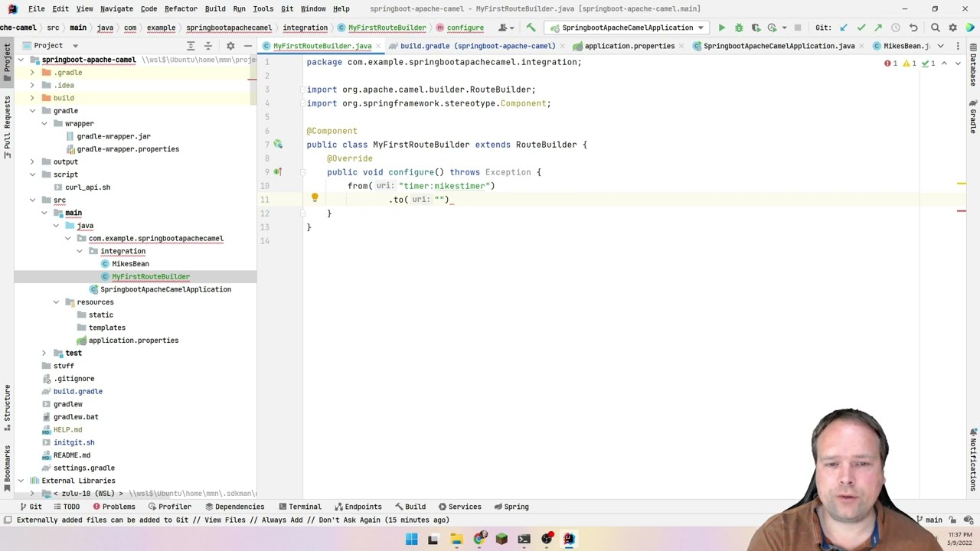Run SpringbootApacheCamelApplication with the green play icon
Image resolution: width=980 pixels, height=551 pixels.
721,28
